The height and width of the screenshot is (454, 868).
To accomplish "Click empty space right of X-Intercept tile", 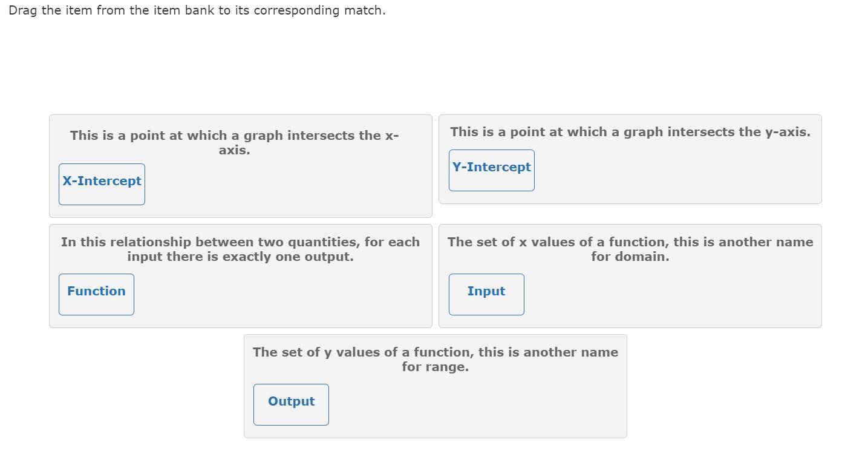I will coord(284,185).
